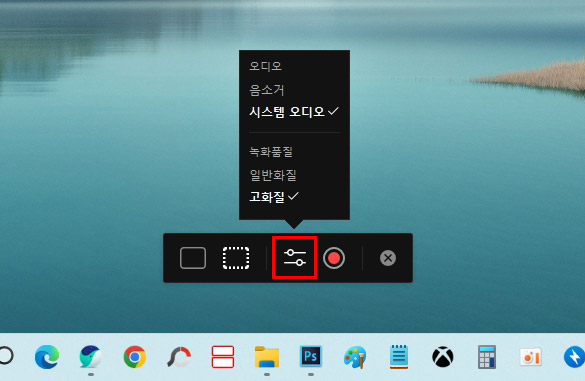Click the taskbar search circle icon
The height and width of the screenshot is (381, 585).
pos(6,356)
